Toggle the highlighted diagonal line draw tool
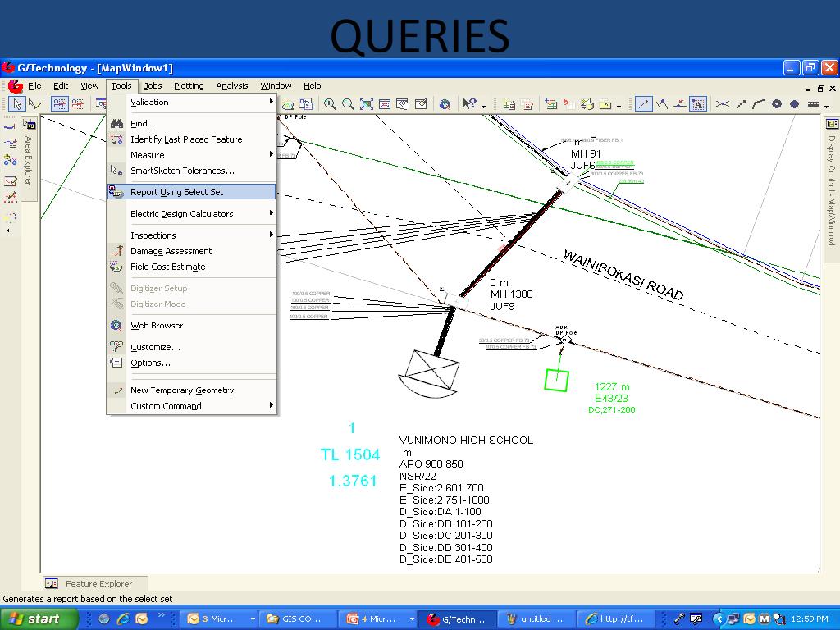The width and height of the screenshot is (840, 630). (x=643, y=104)
